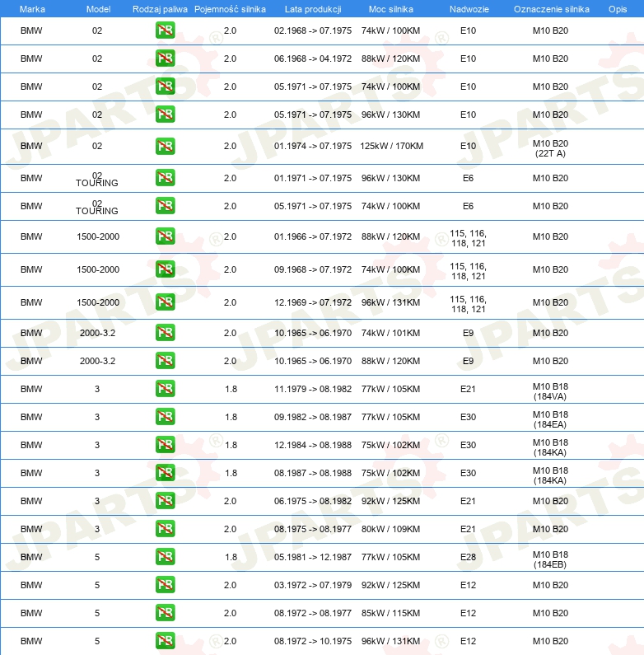Click the fuel icon in the 06.1975 -> 08.1982 row

pyautogui.click(x=165, y=501)
